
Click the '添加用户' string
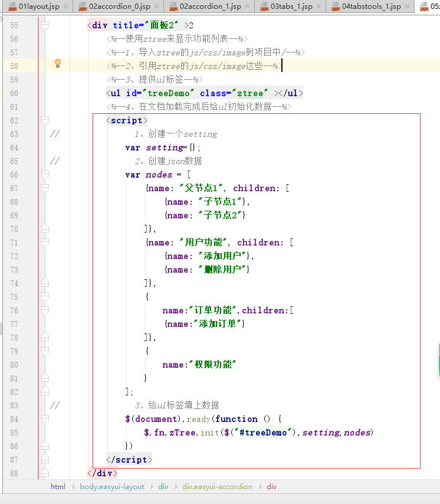(x=222, y=256)
